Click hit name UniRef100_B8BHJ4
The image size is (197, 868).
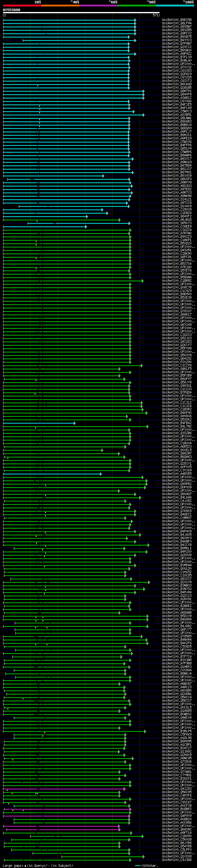coord(177,125)
